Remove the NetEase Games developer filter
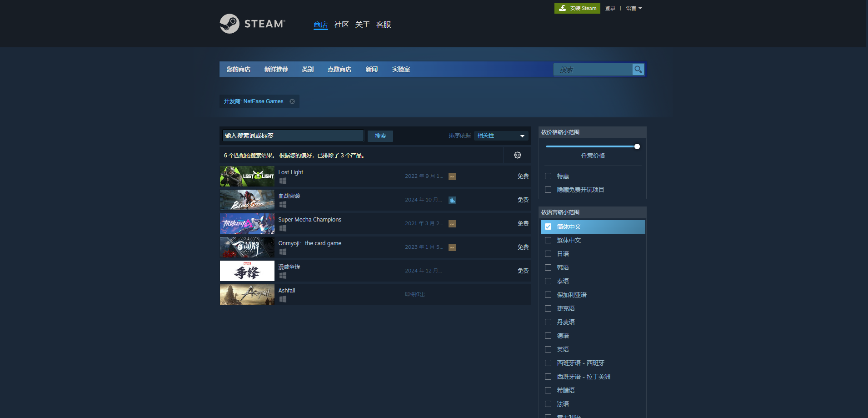 point(292,101)
